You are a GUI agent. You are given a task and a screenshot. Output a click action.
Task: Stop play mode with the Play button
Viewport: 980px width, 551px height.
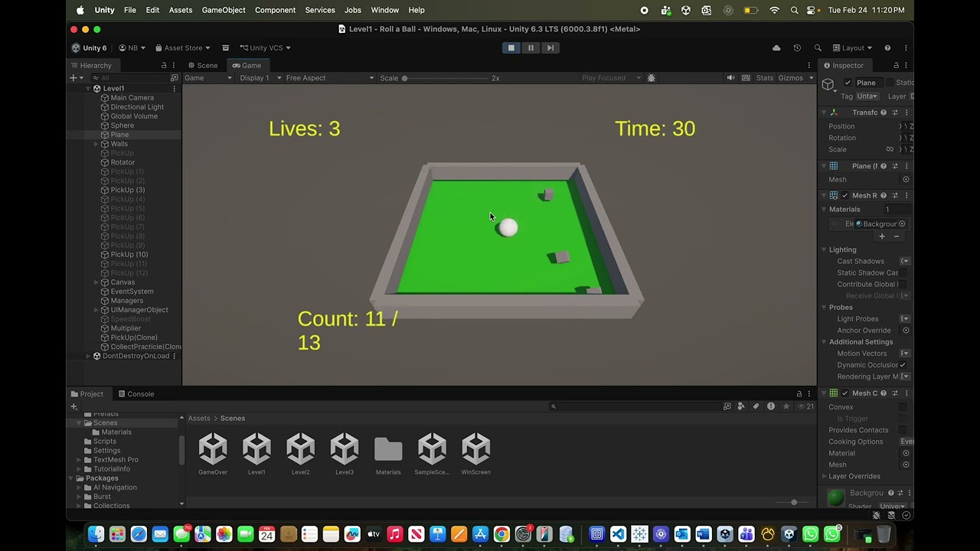coord(511,47)
